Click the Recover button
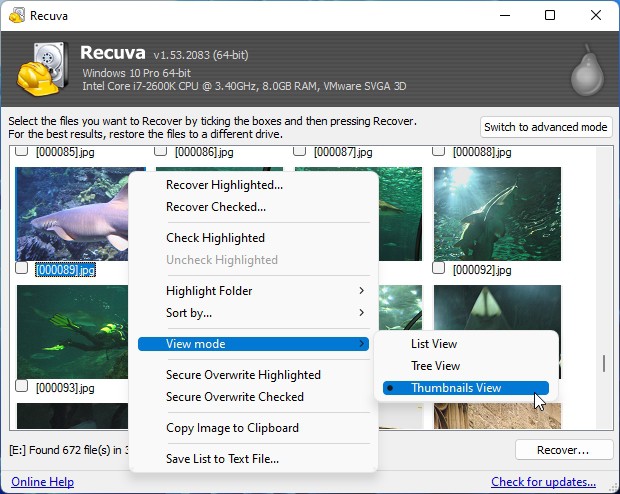Viewport: 620px width, 494px height. [563, 450]
